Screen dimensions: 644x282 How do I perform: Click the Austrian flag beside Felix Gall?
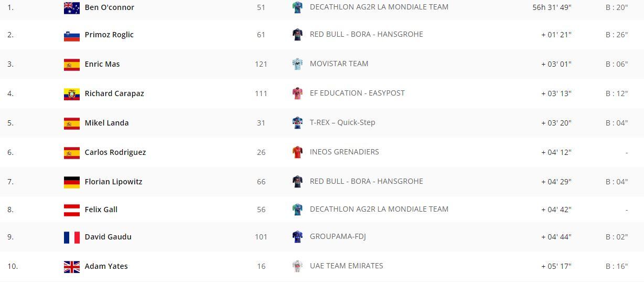[72, 210]
